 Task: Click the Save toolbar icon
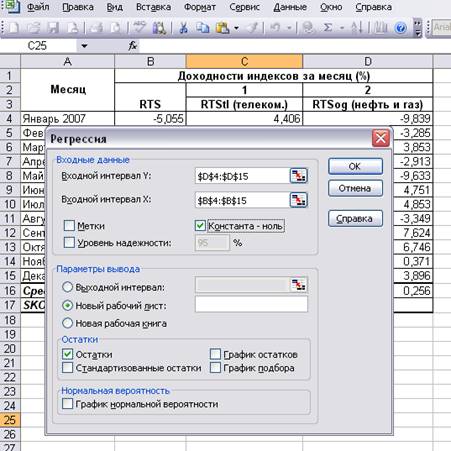(x=53, y=28)
